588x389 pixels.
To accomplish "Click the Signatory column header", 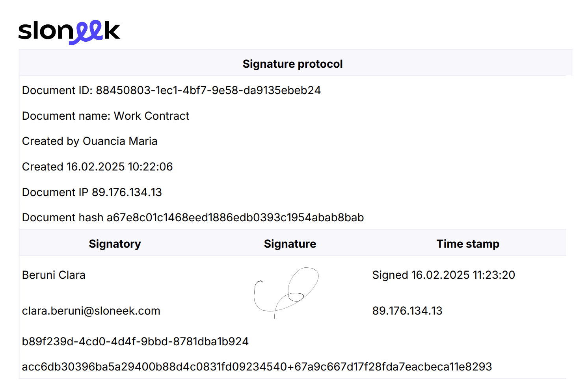I will [x=115, y=244].
